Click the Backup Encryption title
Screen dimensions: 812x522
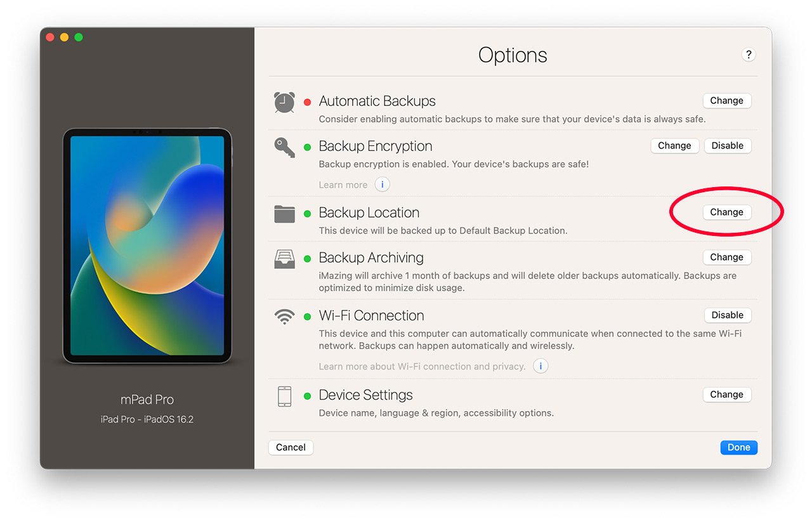point(376,146)
